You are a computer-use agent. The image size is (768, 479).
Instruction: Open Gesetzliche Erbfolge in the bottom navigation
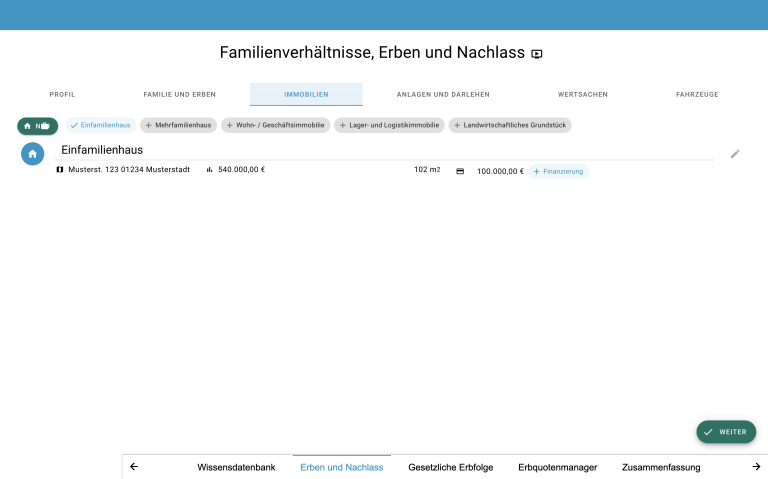coord(451,467)
